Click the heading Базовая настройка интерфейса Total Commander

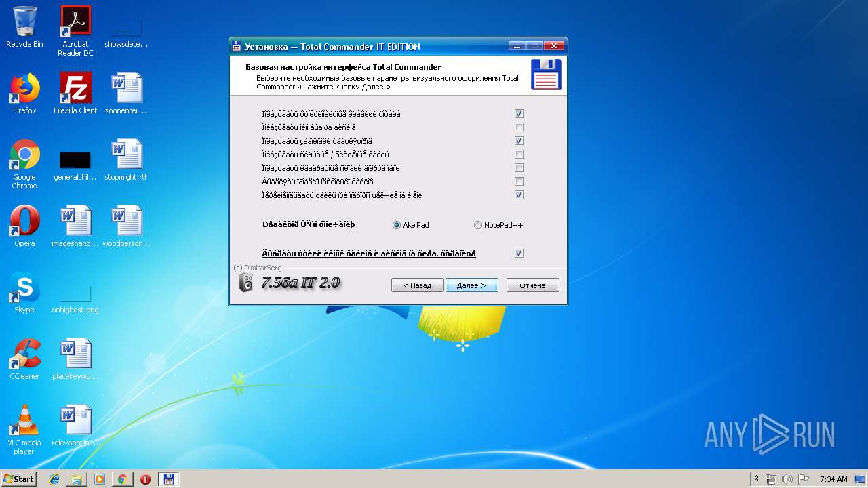[x=343, y=67]
